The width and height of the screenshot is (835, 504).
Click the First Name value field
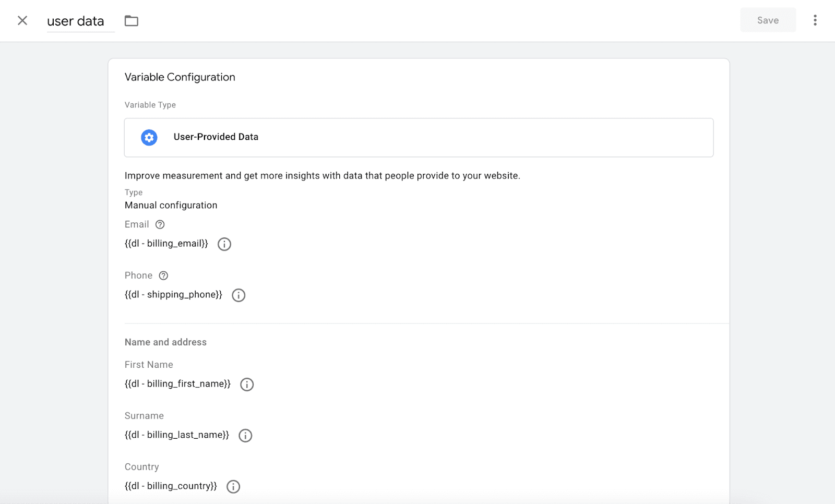click(x=177, y=383)
